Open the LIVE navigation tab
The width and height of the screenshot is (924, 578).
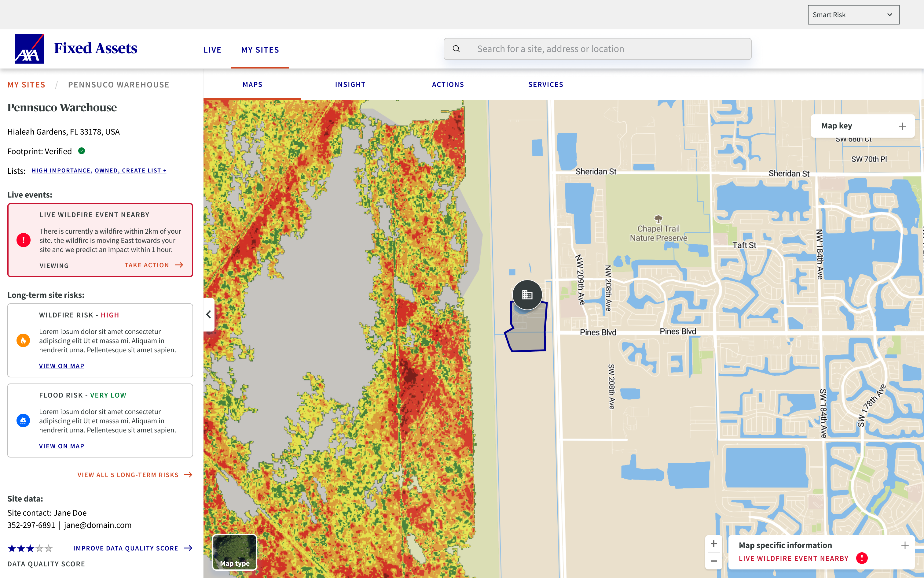(x=212, y=50)
